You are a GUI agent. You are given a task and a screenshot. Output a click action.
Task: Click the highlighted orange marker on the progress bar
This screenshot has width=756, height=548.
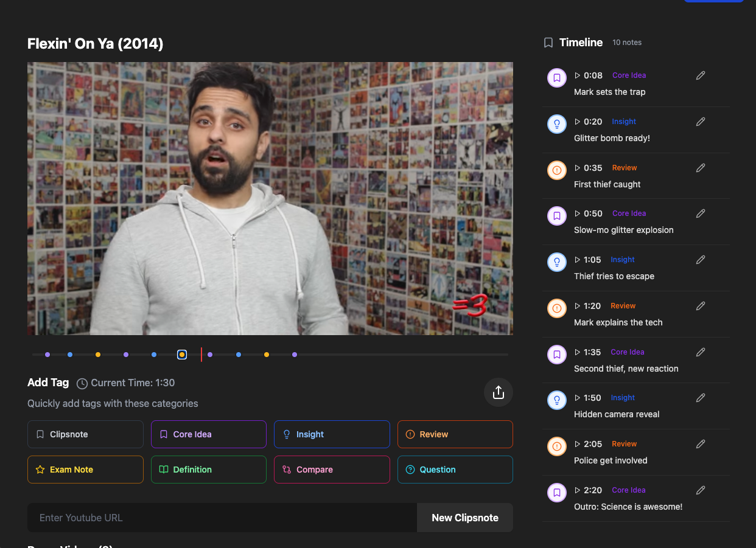coord(182,355)
